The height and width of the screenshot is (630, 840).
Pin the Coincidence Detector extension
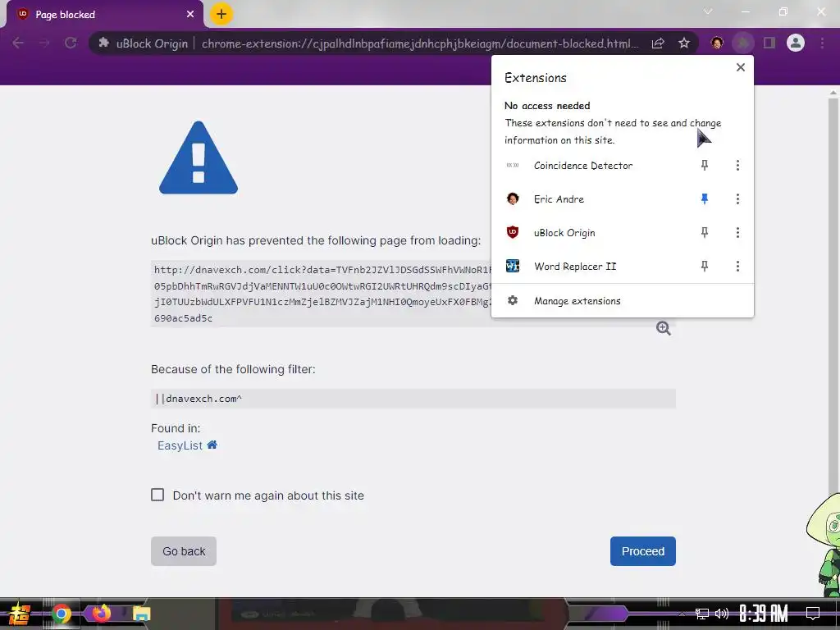[705, 166]
